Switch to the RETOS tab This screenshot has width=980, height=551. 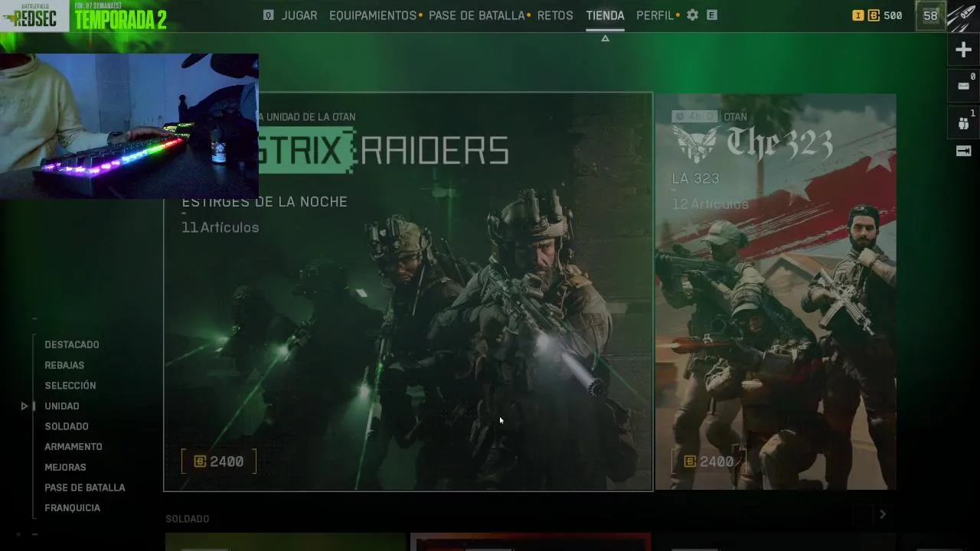(555, 15)
